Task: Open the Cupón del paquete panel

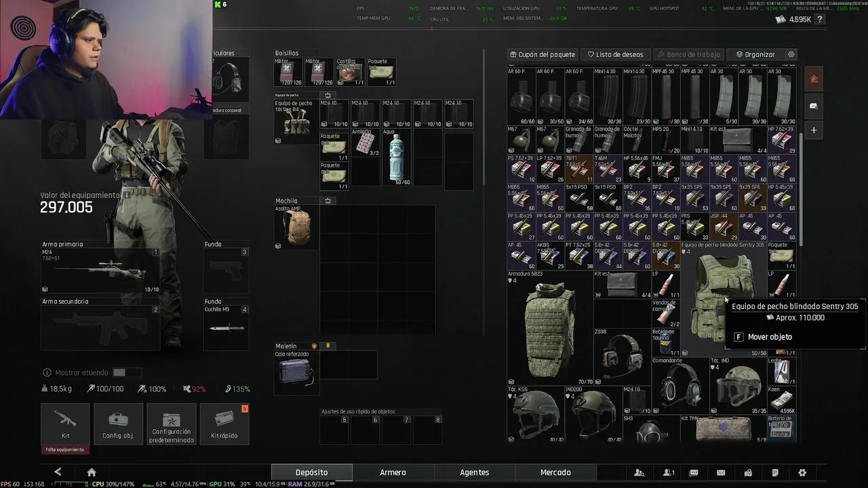Action: pos(542,54)
